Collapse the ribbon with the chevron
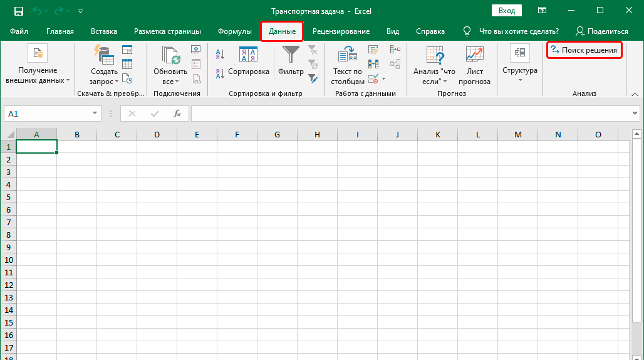Viewport: 644px width, 360px height. [x=634, y=93]
